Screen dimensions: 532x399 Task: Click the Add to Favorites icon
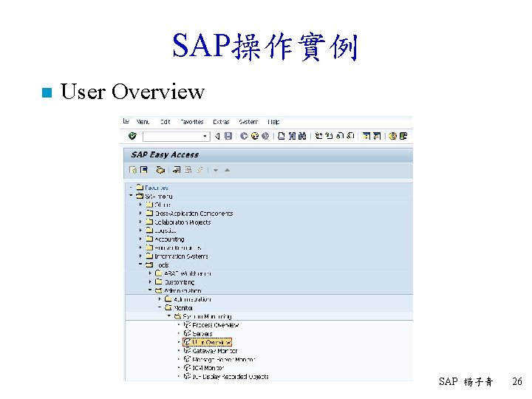(177, 170)
